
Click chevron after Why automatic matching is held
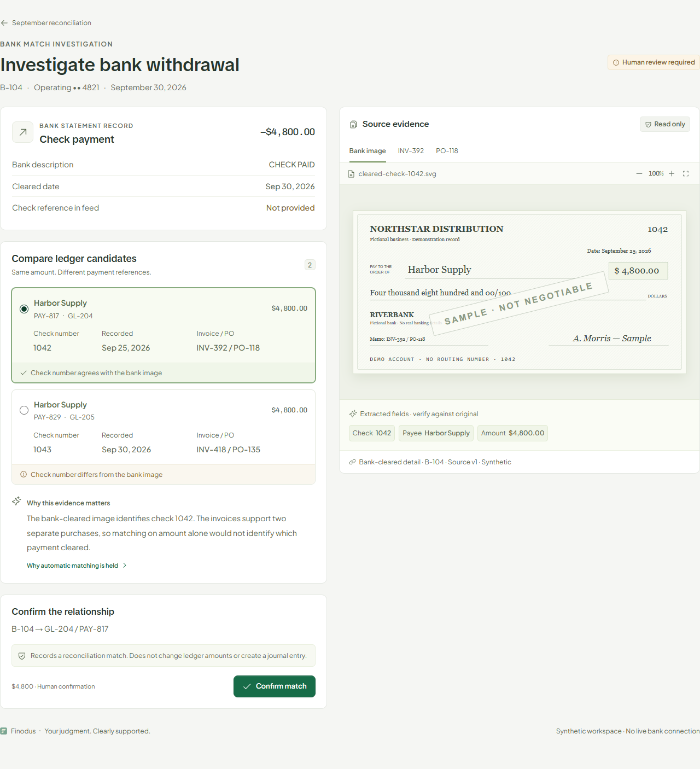click(125, 566)
